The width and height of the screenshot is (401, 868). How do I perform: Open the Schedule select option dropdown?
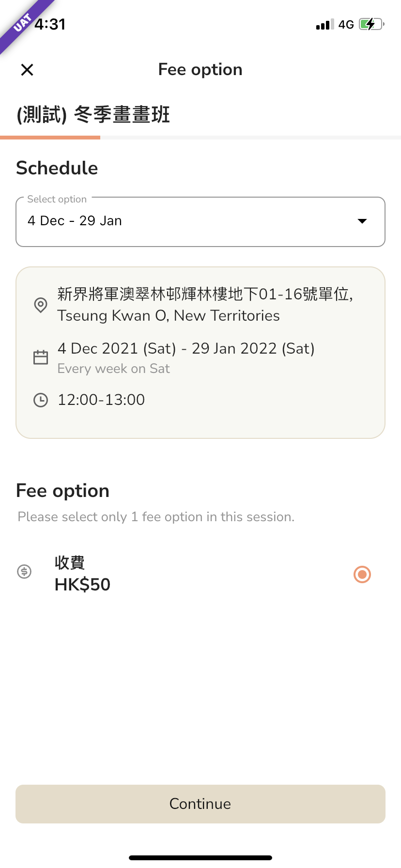[200, 222]
